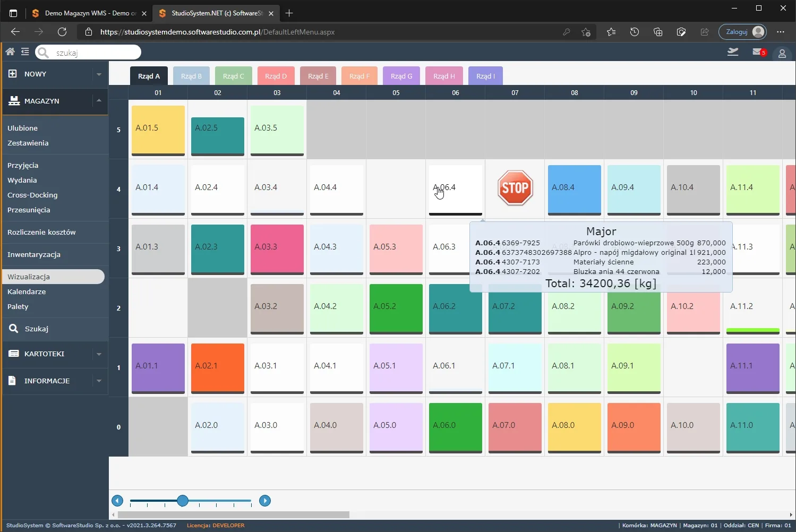The width and height of the screenshot is (796, 532).
Task: Select the Rząd A tab
Action: click(149, 76)
